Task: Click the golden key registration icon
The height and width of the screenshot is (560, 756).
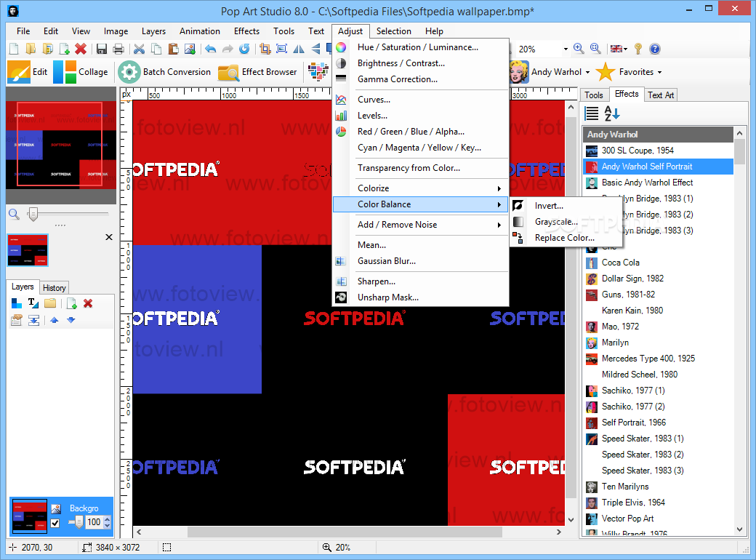Action: [x=638, y=49]
